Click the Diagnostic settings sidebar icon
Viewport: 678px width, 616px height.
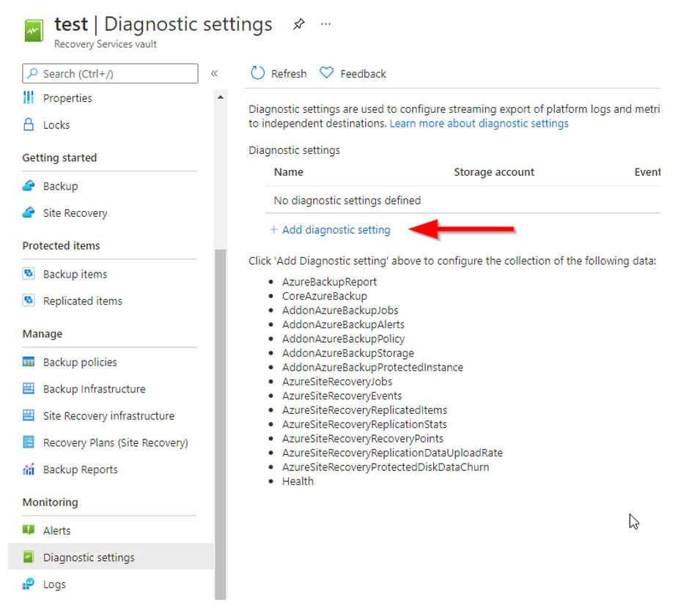point(29,557)
